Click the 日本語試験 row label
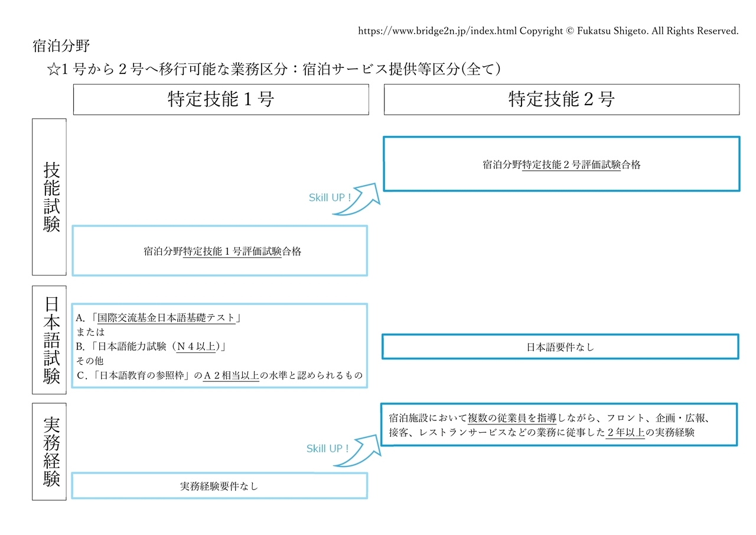Viewport: 756px width, 535px height. coord(49,340)
